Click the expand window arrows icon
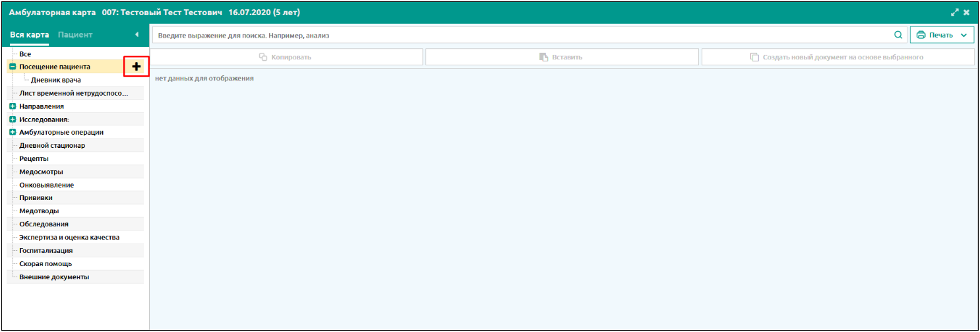The width and height of the screenshot is (980, 332). 954,13
